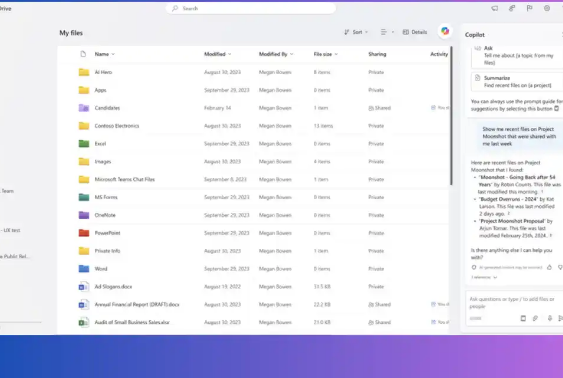Open the Ad Slogans.docx file
This screenshot has width=563, height=378.
pyautogui.click(x=113, y=286)
